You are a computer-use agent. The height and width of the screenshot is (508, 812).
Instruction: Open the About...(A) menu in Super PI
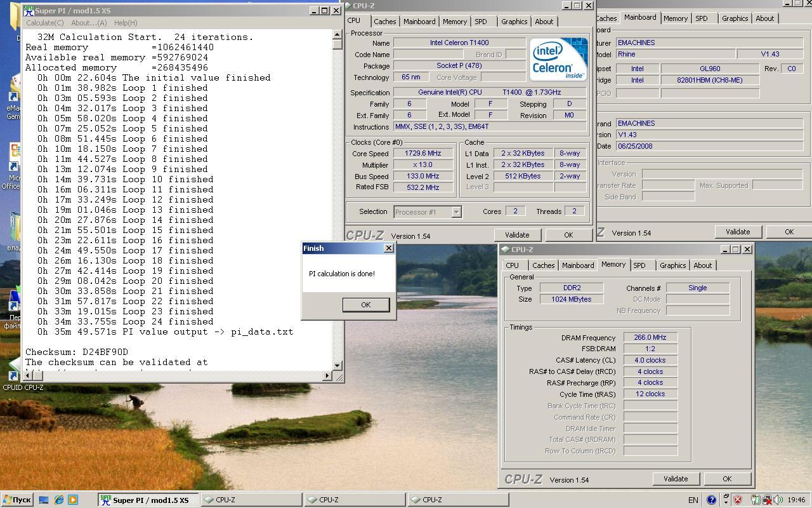tap(89, 23)
